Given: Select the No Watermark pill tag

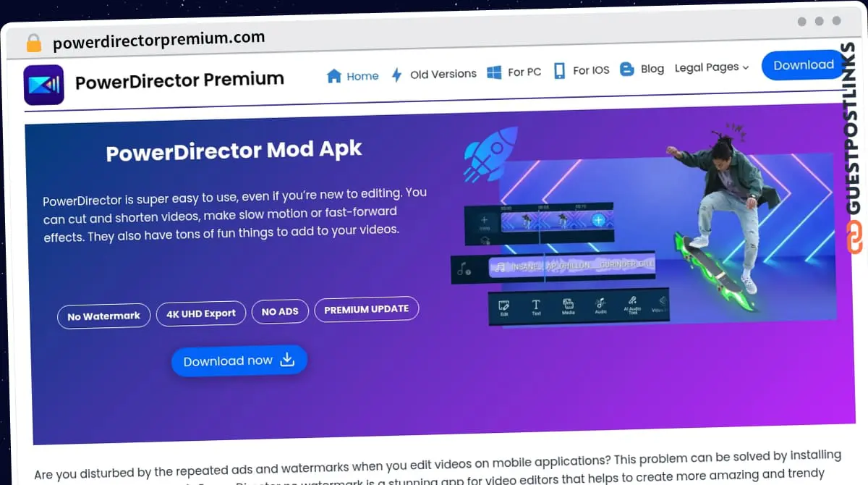Looking at the screenshot, I should click(x=104, y=316).
